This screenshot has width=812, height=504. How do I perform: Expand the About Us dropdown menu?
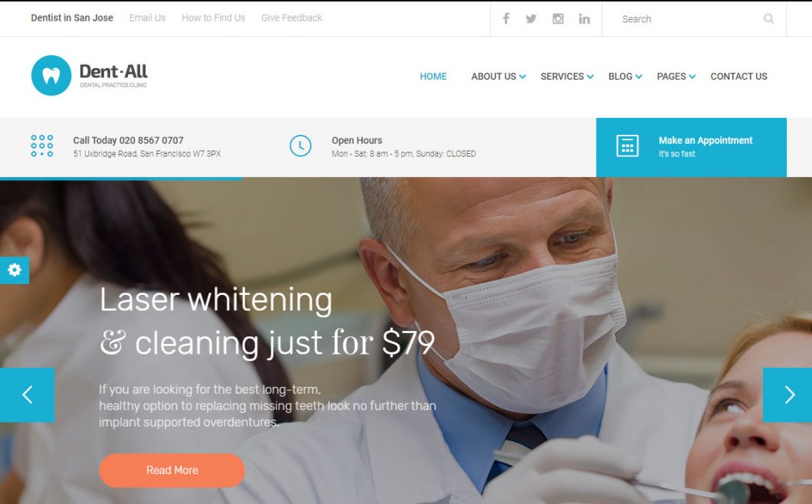[x=498, y=76]
